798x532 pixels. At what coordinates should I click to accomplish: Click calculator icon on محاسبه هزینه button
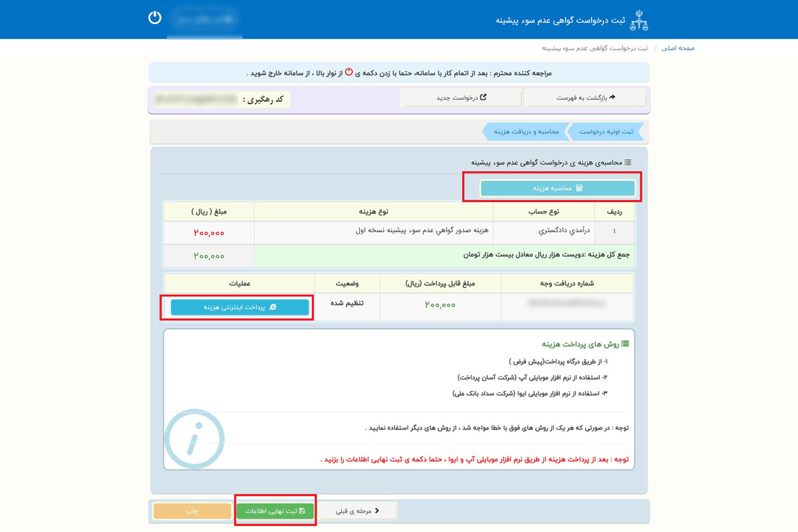[x=579, y=188]
